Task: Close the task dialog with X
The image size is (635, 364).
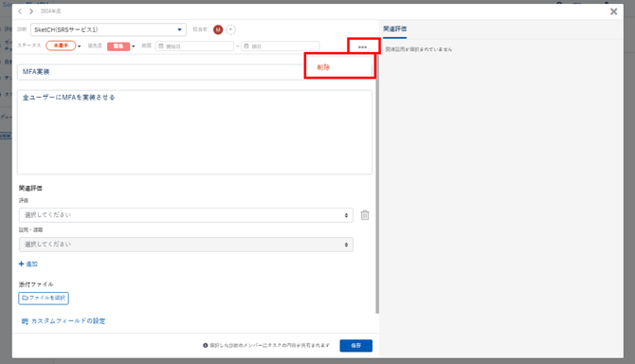Action: (613, 11)
